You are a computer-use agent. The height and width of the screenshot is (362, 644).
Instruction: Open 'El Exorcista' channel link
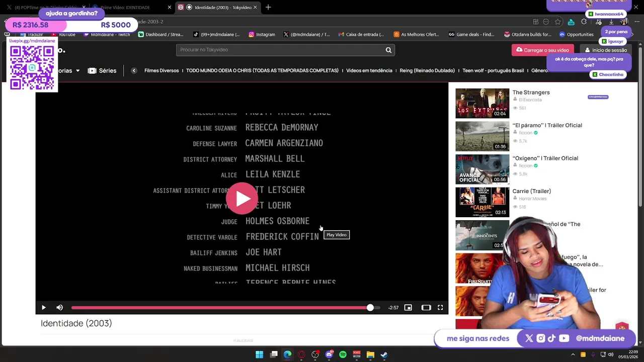(530, 100)
